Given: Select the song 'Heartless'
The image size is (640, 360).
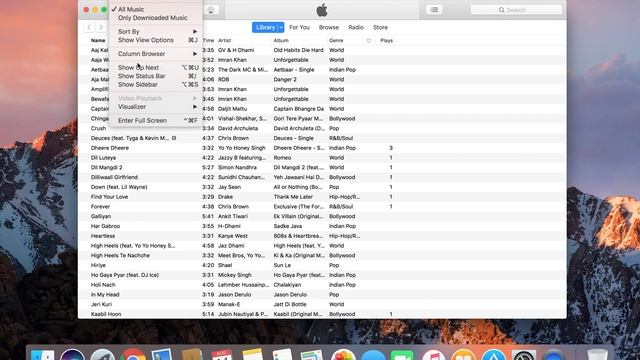Looking at the screenshot, I should (x=102, y=236).
